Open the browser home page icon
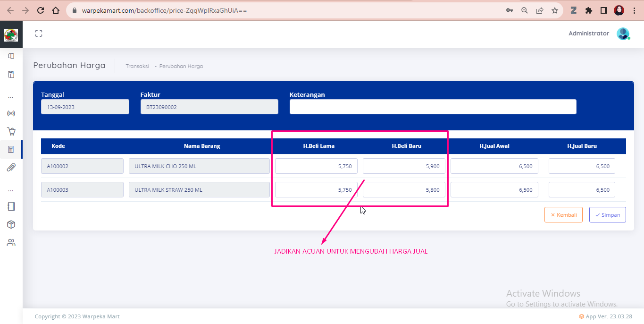Image resolution: width=644 pixels, height=324 pixels. (56, 10)
